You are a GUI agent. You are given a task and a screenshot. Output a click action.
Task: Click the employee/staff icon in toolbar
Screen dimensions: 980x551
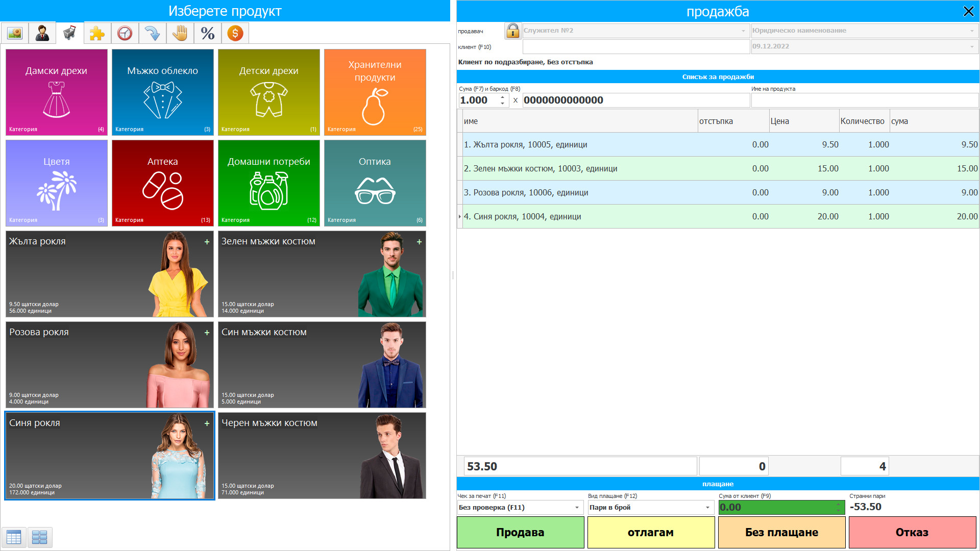tap(41, 32)
